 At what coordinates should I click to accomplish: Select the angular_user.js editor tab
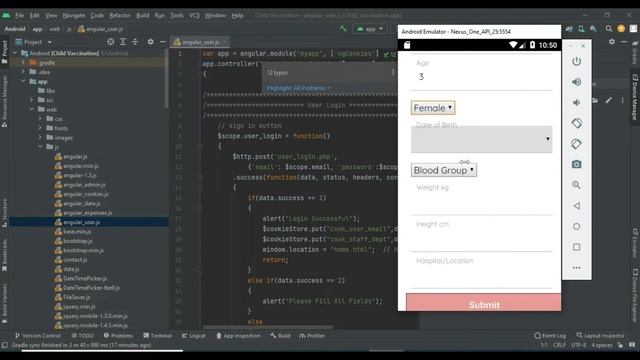coord(200,42)
